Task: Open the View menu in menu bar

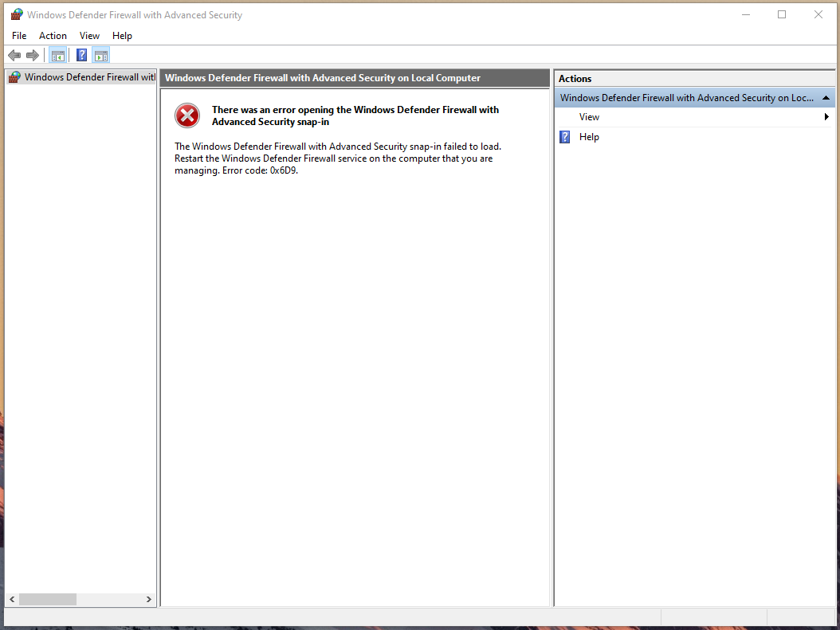Action: click(89, 36)
